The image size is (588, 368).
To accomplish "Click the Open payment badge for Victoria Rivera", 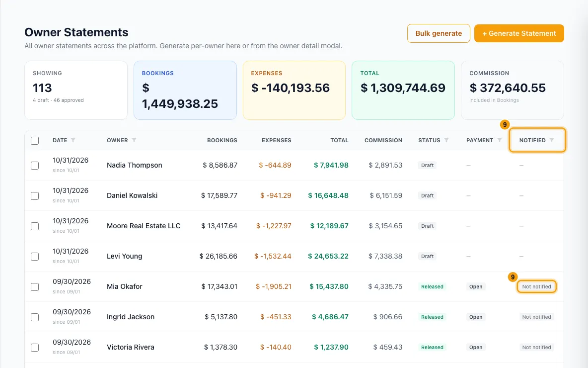I will click(x=476, y=347).
